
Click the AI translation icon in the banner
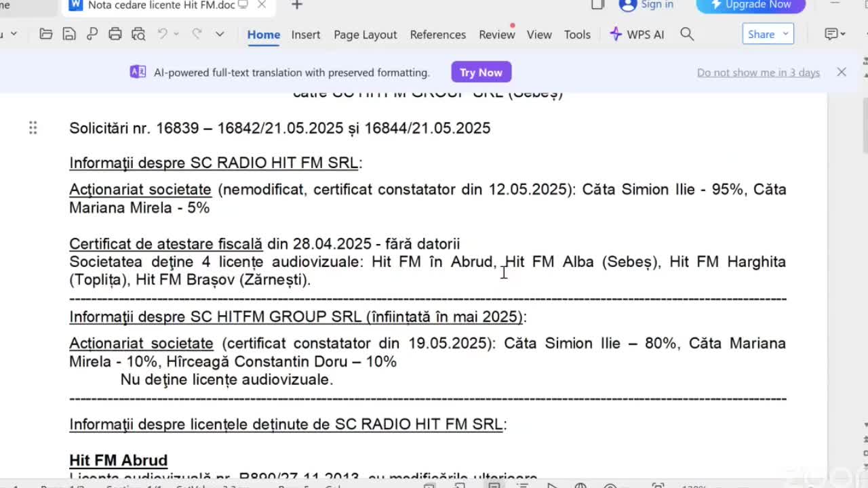(138, 72)
